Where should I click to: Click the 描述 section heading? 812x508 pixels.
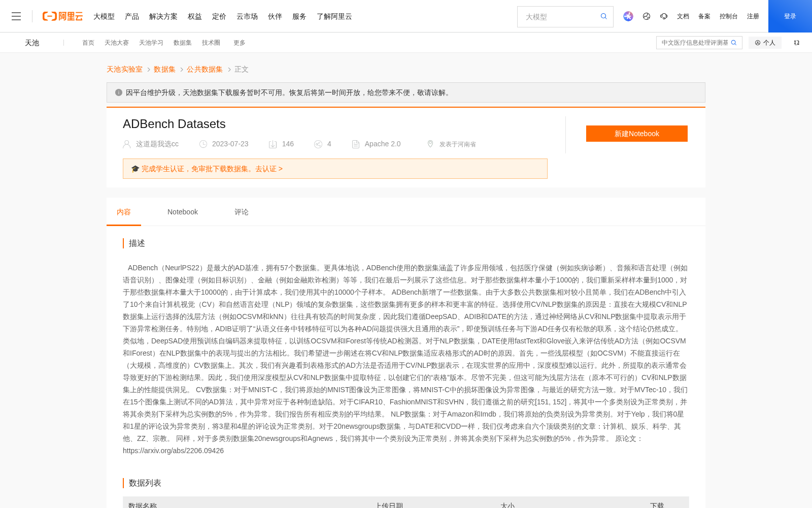(137, 243)
